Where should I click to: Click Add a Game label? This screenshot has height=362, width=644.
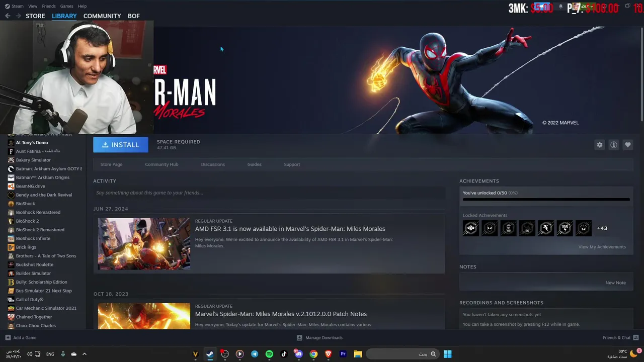(x=25, y=338)
